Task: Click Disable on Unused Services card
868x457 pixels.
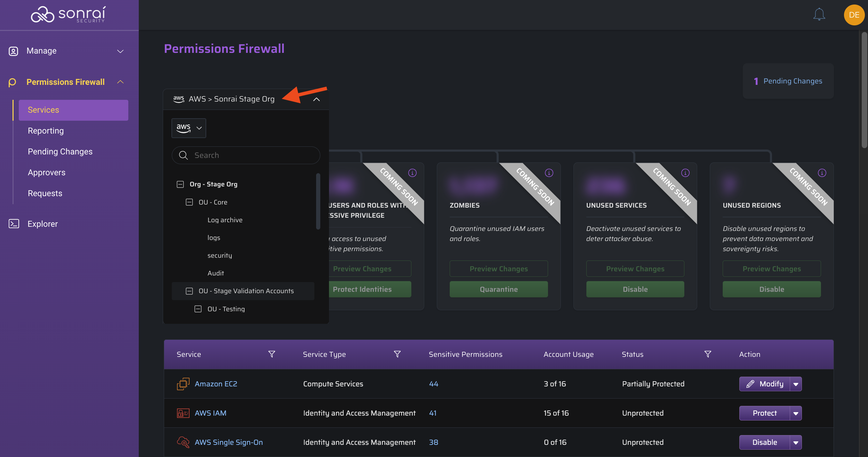Action: pos(635,289)
